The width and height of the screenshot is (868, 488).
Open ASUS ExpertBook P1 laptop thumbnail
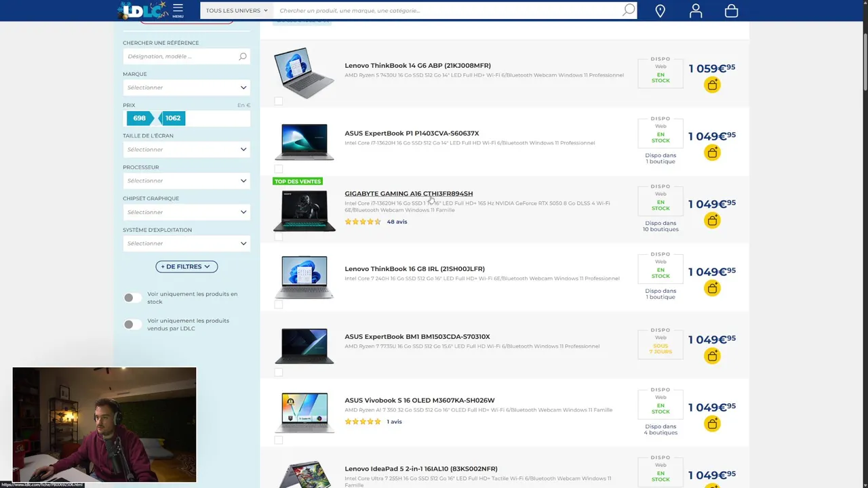(304, 142)
